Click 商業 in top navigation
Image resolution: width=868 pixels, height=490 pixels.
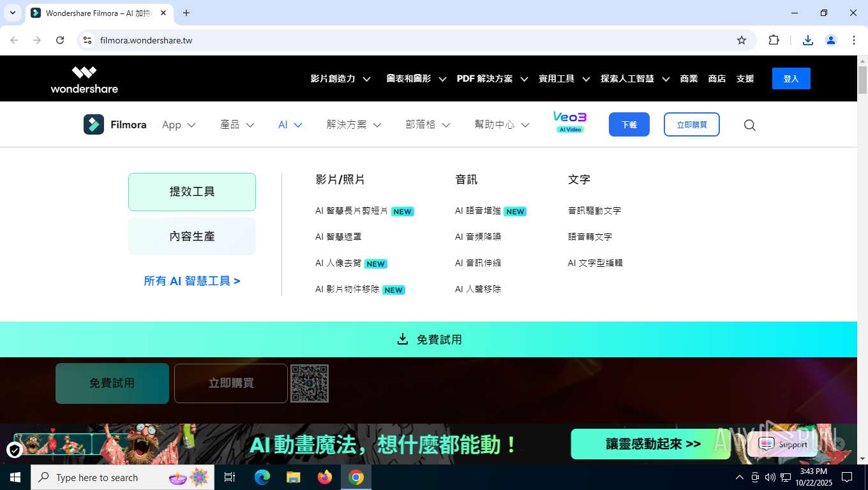pyautogui.click(x=689, y=78)
